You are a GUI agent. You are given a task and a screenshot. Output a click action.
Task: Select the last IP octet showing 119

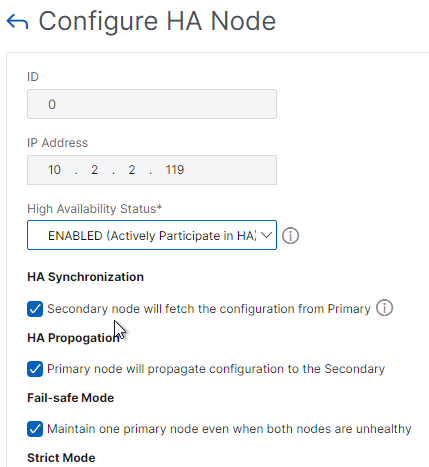click(175, 170)
